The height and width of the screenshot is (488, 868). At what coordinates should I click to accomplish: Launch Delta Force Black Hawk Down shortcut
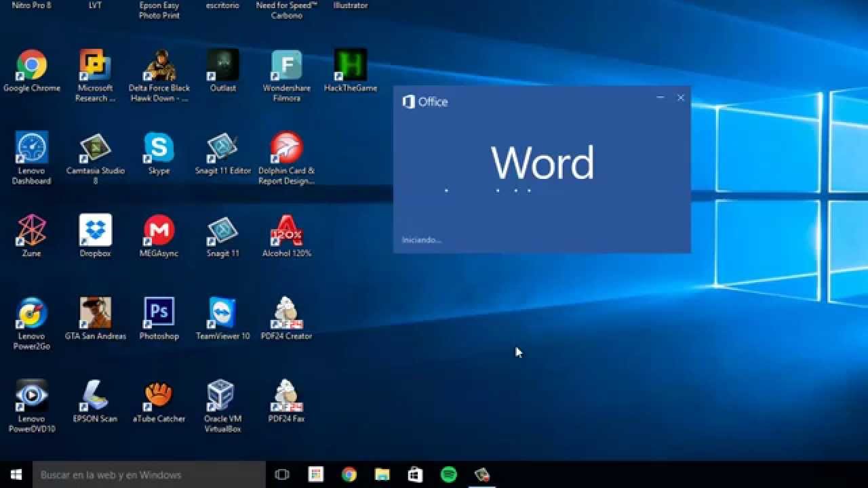point(159,75)
